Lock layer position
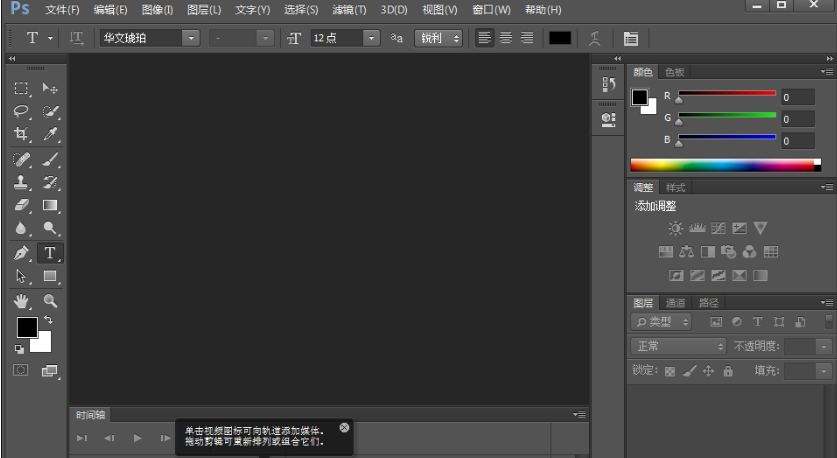837x458 pixels. click(708, 371)
